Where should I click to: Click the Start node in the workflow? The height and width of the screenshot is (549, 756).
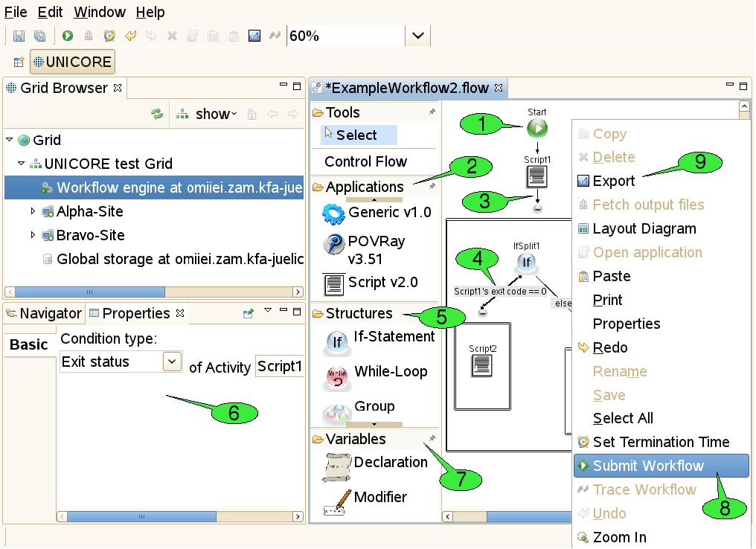pyautogui.click(x=537, y=128)
